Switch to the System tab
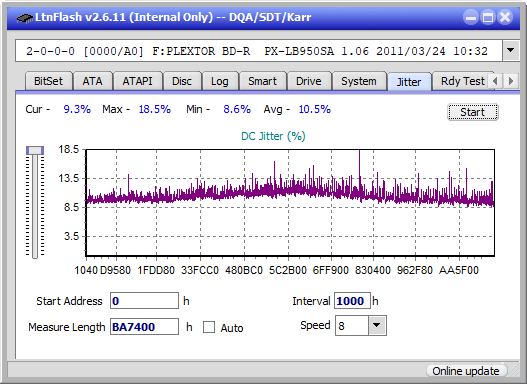This screenshot has height=384, width=527. tap(359, 81)
